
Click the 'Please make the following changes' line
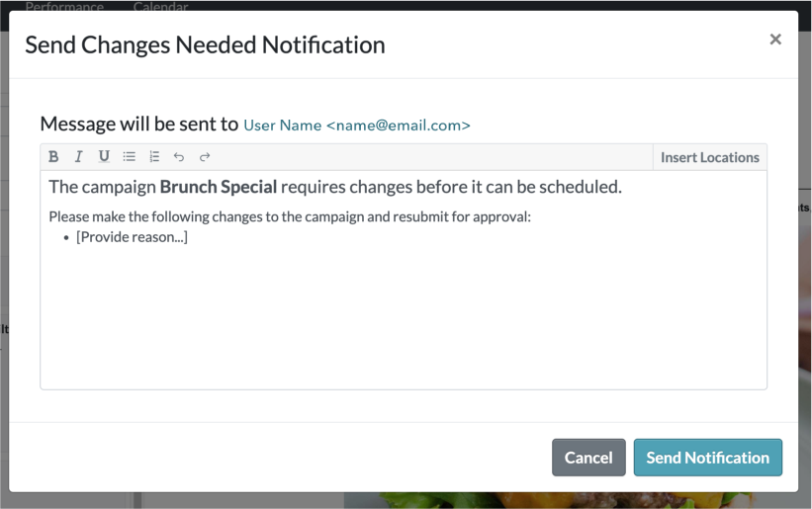tap(289, 216)
